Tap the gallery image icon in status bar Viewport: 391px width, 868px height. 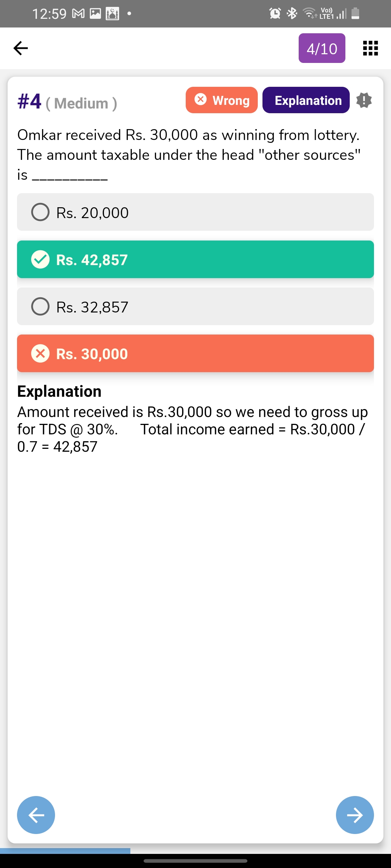(95, 14)
